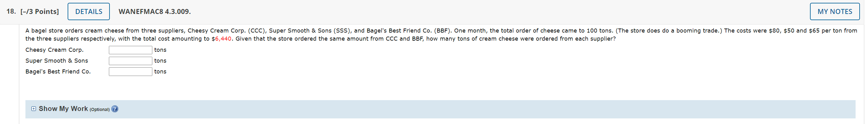Viewport: 868px width, 124px height.
Task: Click the Super Smooth & Sons answer box
Action: pyautogui.click(x=130, y=61)
